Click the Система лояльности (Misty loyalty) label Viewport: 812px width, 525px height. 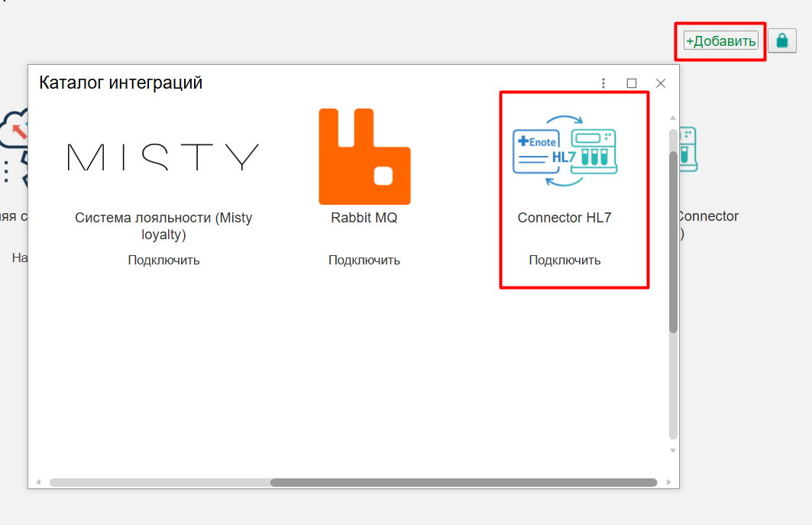point(163,226)
